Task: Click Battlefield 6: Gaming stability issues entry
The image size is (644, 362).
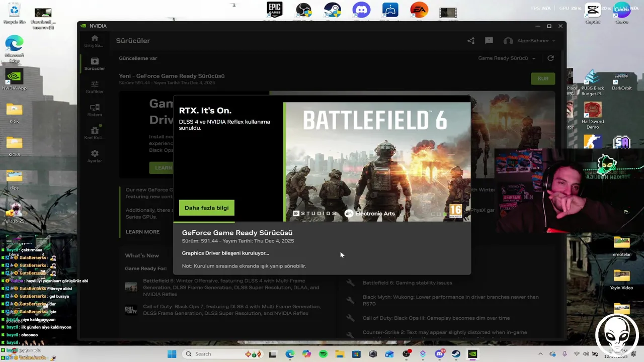Action: pyautogui.click(x=407, y=283)
